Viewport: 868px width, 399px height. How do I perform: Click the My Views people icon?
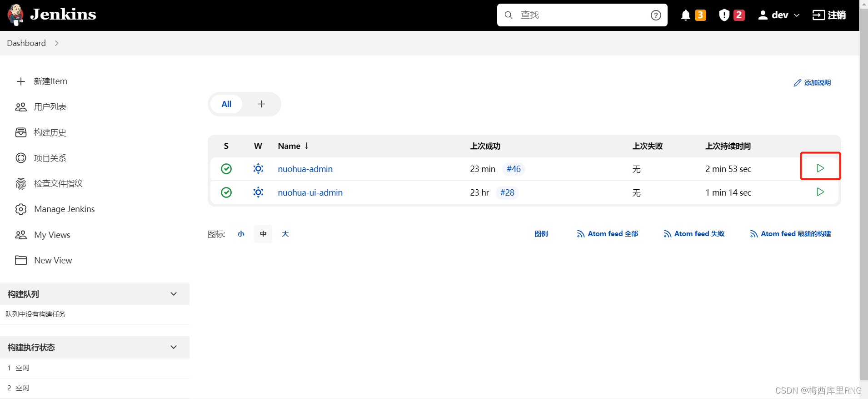pos(21,235)
